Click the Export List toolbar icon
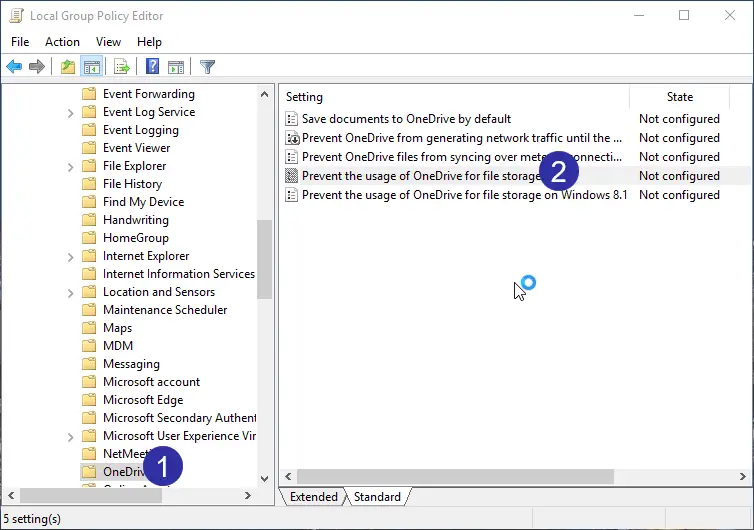This screenshot has height=530, width=754. 122,66
